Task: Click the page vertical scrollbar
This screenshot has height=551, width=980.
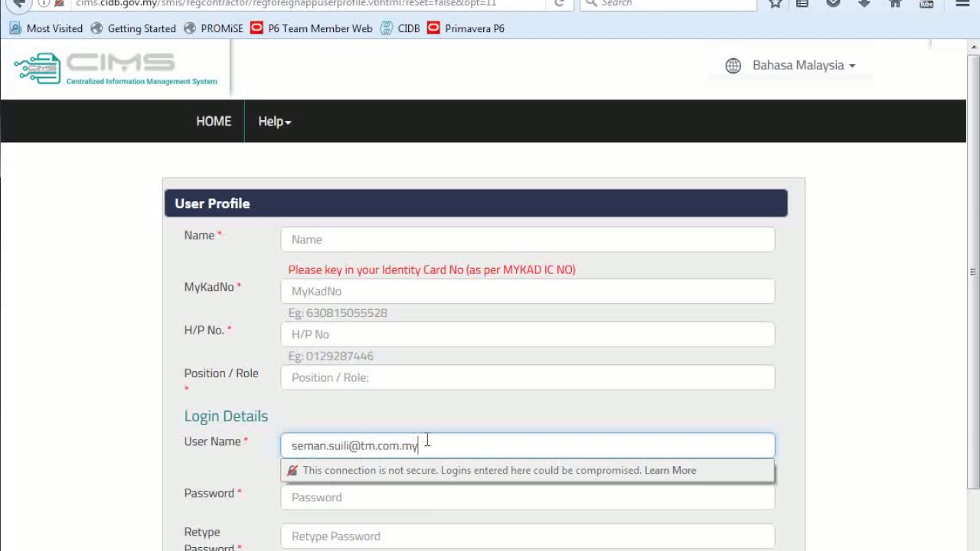Action: [x=973, y=272]
